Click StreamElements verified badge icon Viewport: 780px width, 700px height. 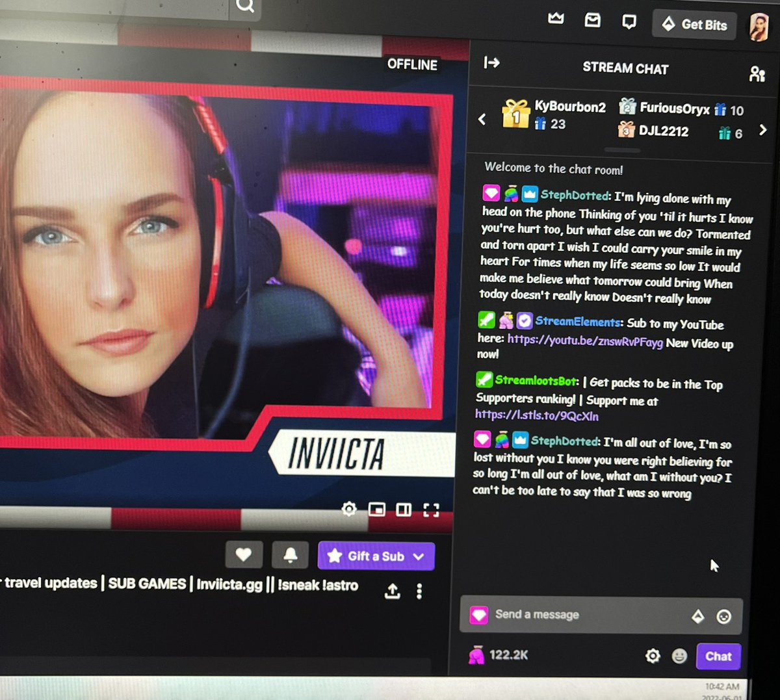(525, 320)
